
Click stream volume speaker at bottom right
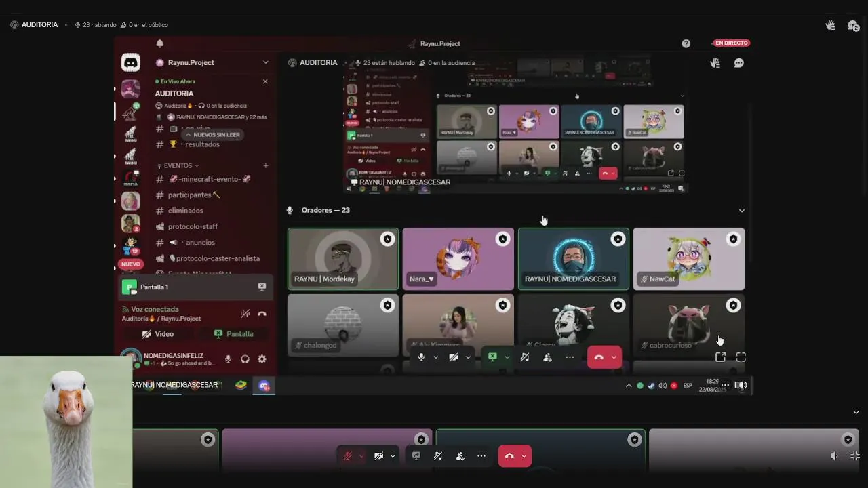pos(834,456)
